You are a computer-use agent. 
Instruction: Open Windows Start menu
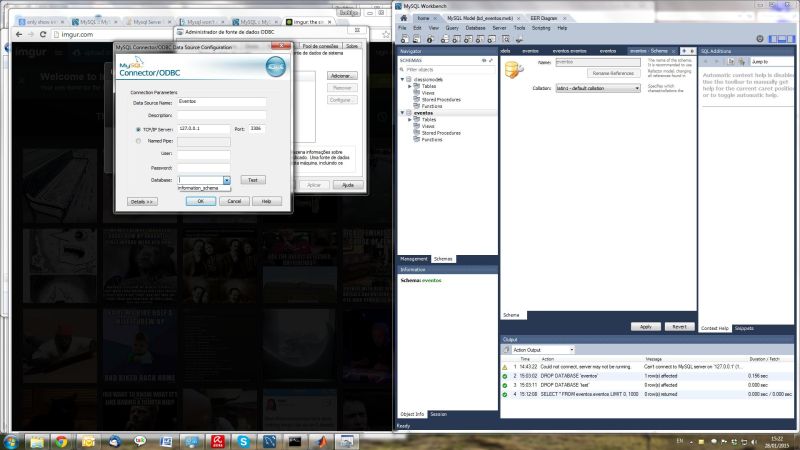point(10,441)
